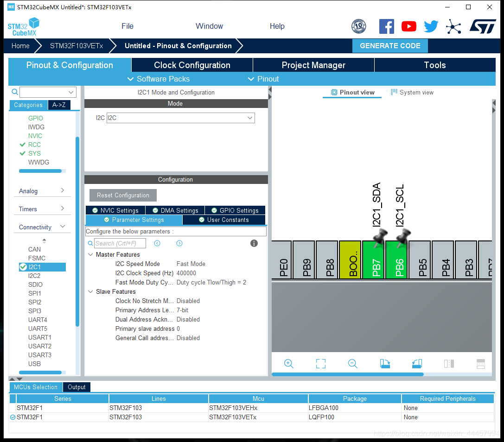Click the BOOT0 yellow pin
The height and width of the screenshot is (442, 504).
tap(350, 259)
